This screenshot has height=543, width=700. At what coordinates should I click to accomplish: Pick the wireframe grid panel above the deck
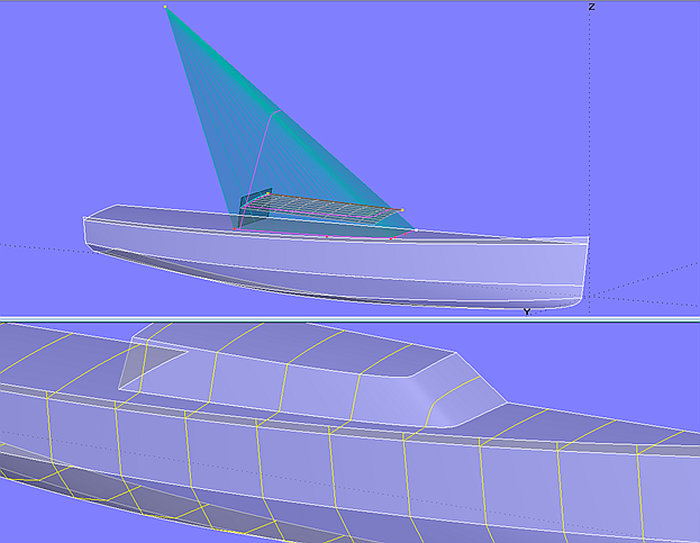[x=320, y=207]
